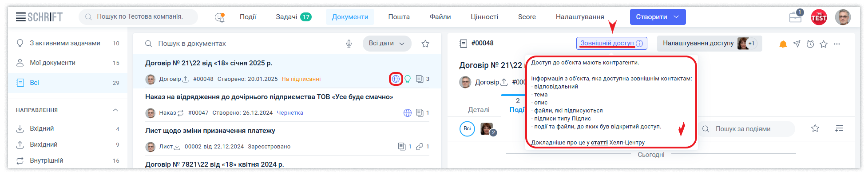
Task: Open the Цінності menu item
Action: point(484,17)
